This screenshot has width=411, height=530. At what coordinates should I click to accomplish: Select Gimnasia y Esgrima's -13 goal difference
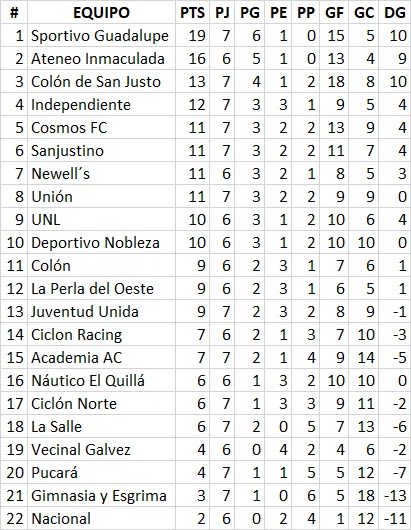[x=394, y=496]
